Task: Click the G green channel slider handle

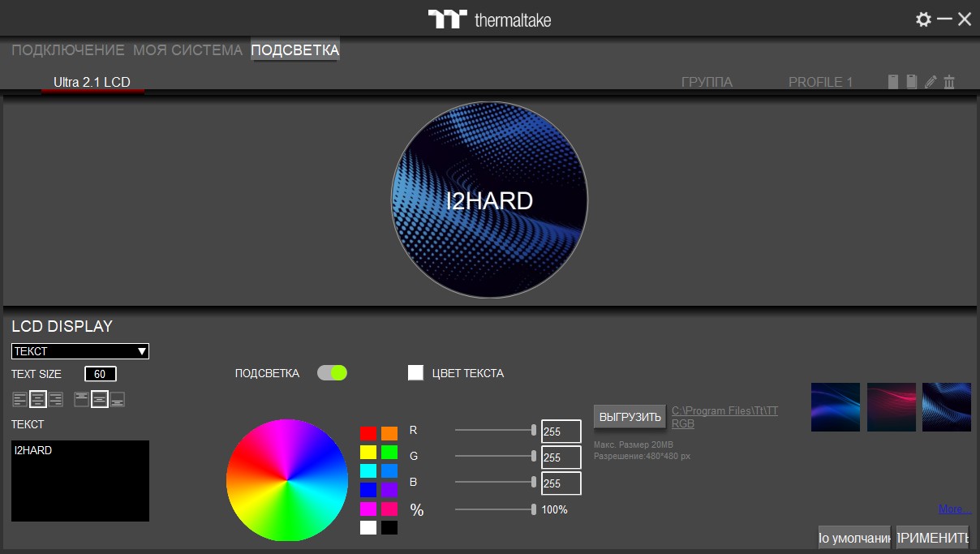Action: point(534,456)
